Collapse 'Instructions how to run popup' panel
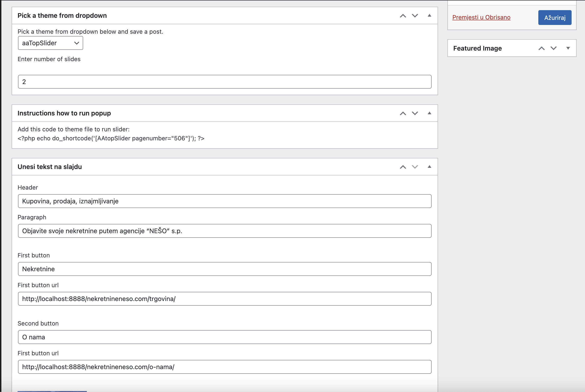 click(x=429, y=113)
